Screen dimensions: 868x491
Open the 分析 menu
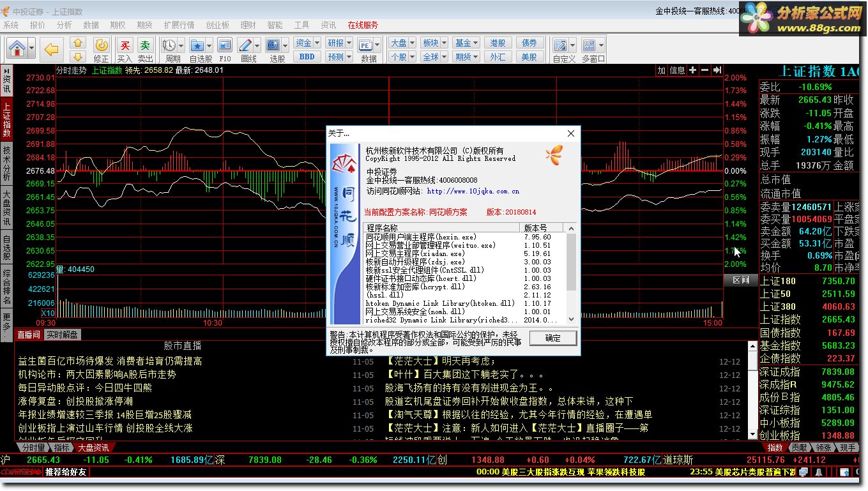coord(65,25)
